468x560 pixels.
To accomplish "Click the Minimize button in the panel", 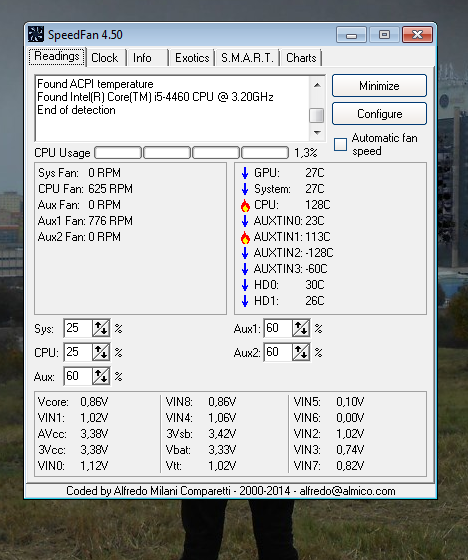I will tap(379, 86).
